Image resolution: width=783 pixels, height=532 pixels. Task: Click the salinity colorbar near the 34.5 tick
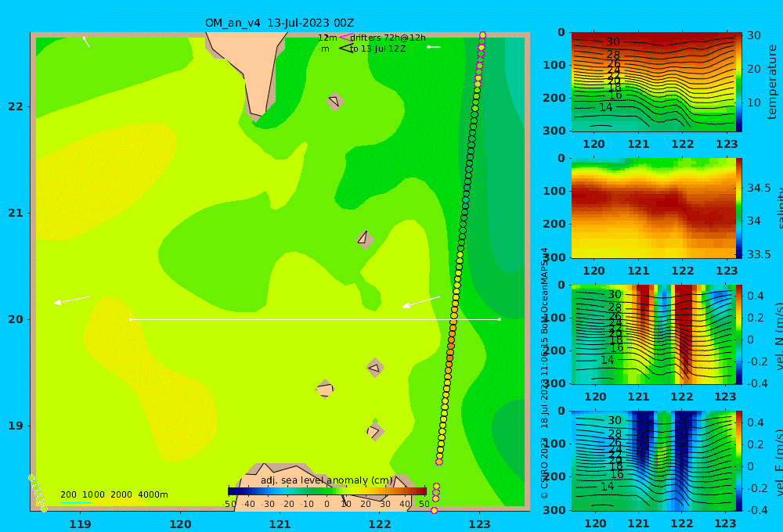tap(738, 188)
